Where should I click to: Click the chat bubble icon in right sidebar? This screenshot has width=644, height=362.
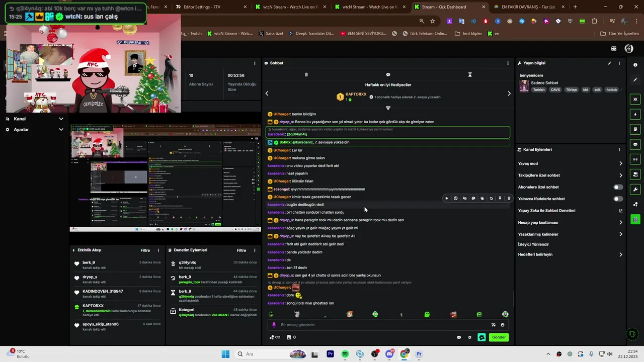[x=635, y=144]
